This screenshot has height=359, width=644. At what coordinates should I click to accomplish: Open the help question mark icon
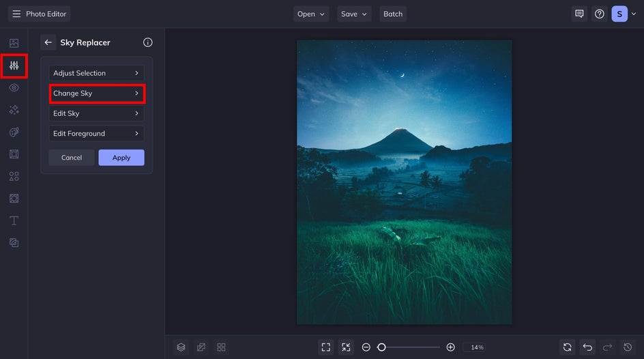[x=599, y=14]
